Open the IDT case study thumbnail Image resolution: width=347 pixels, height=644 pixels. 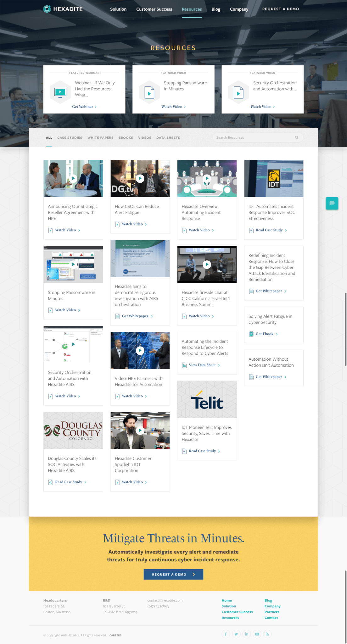tap(274, 178)
